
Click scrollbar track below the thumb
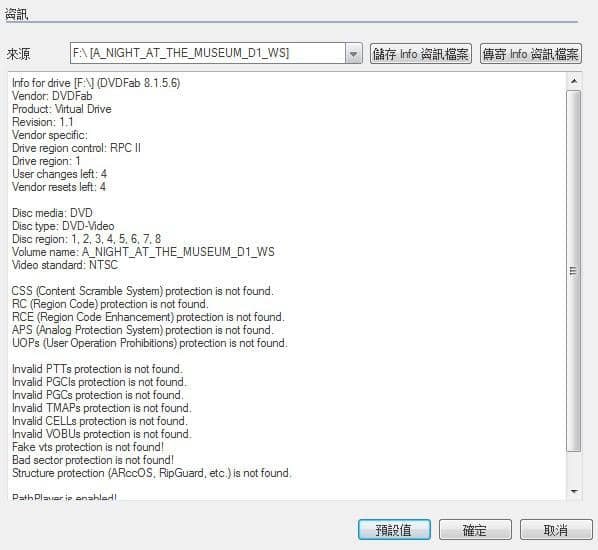pyautogui.click(x=574, y=468)
